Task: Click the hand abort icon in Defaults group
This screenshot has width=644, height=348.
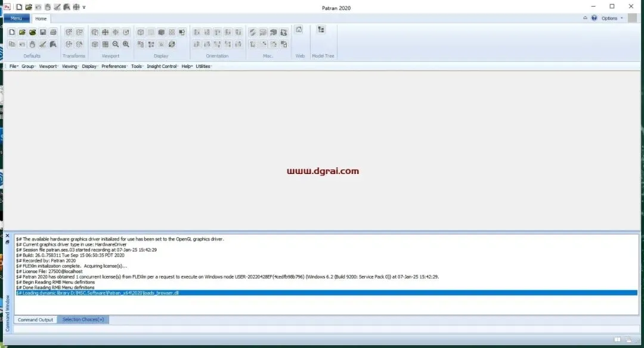Action: click(32, 44)
